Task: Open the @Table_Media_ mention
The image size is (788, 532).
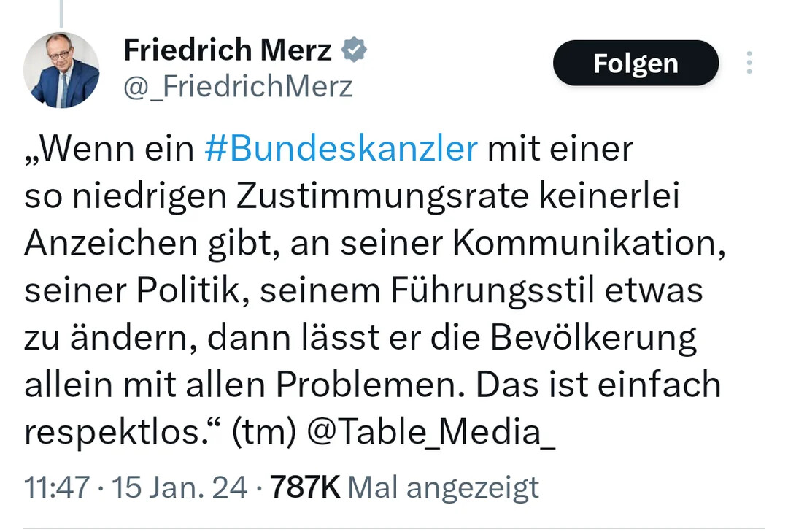Action: coord(431,433)
